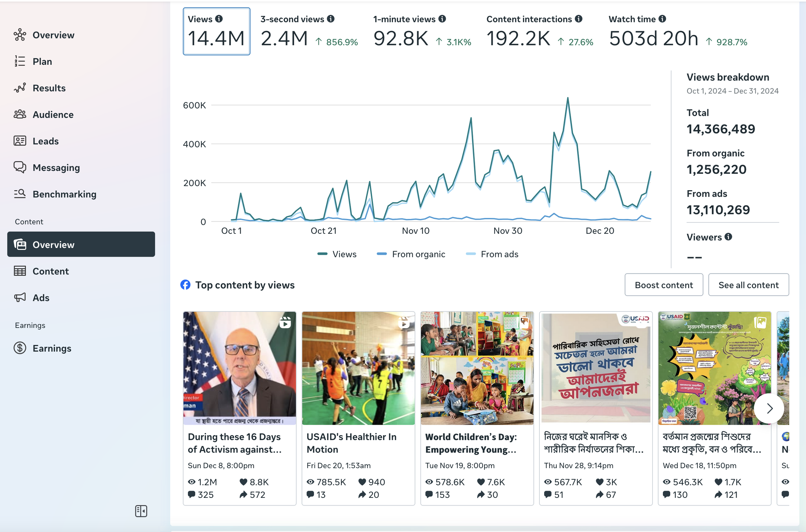The height and width of the screenshot is (532, 806).
Task: Collapse the sidebar using the panel icon
Action: pos(141,511)
